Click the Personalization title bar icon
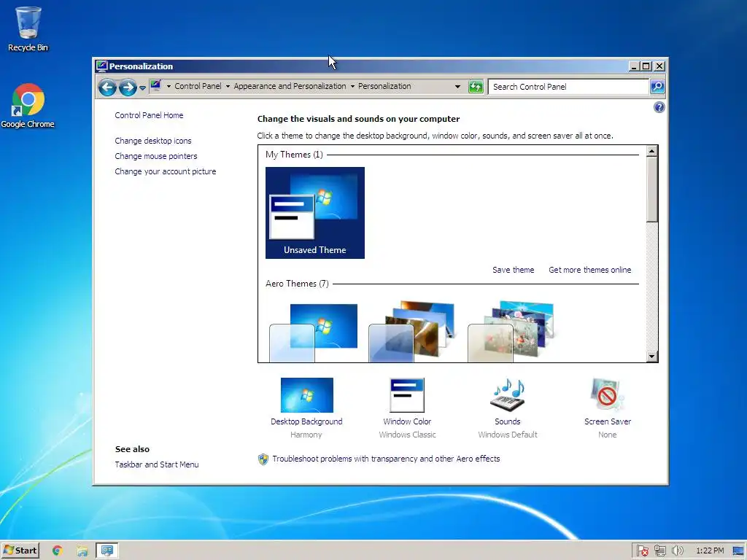747x560 pixels. pos(101,66)
